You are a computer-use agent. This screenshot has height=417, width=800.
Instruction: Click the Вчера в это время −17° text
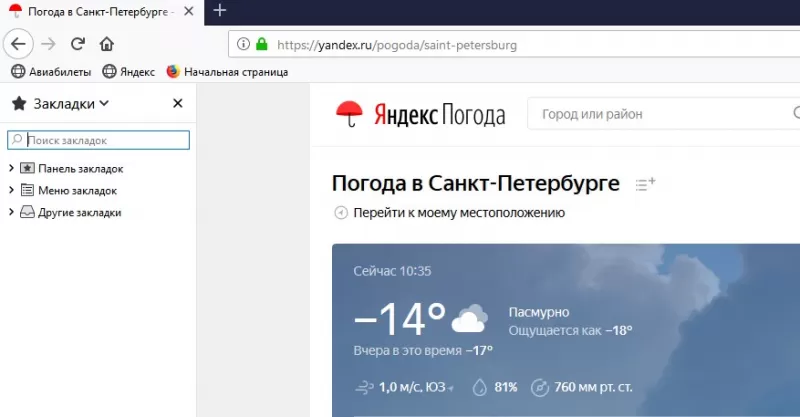tap(423, 351)
